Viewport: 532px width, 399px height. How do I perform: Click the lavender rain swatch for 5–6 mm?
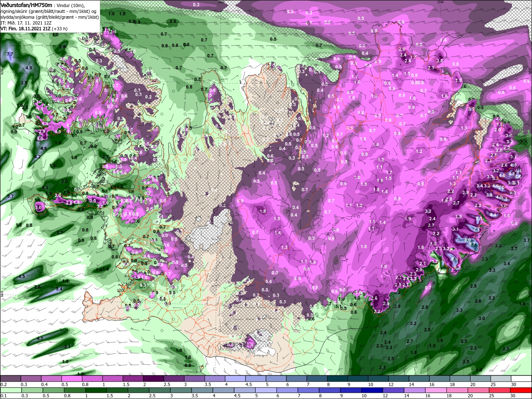point(266,390)
